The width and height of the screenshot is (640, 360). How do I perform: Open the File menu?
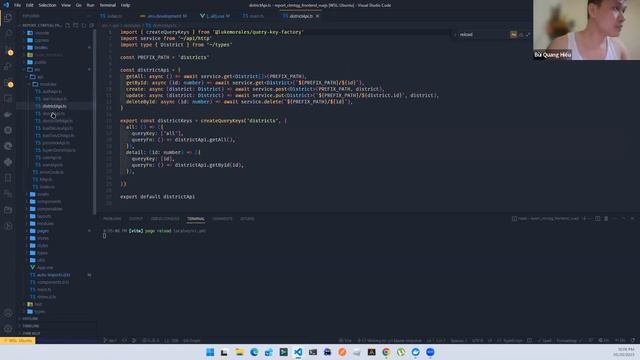pyautogui.click(x=17, y=5)
